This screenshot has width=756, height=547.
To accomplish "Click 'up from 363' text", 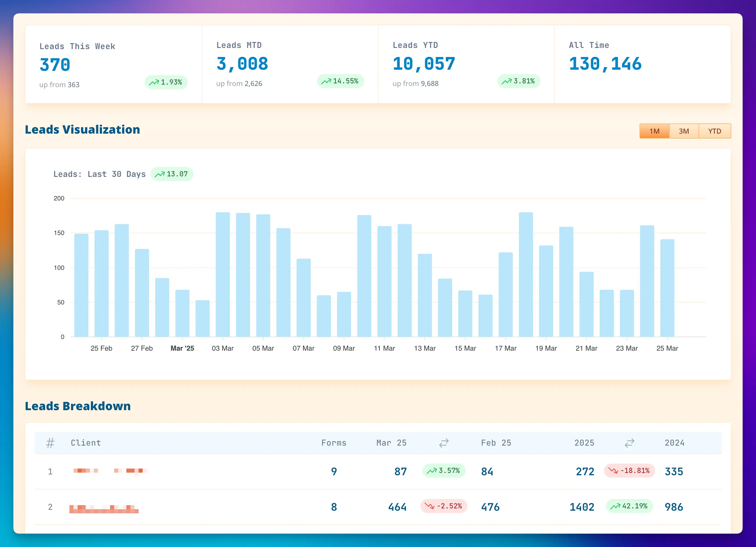I will [x=59, y=85].
